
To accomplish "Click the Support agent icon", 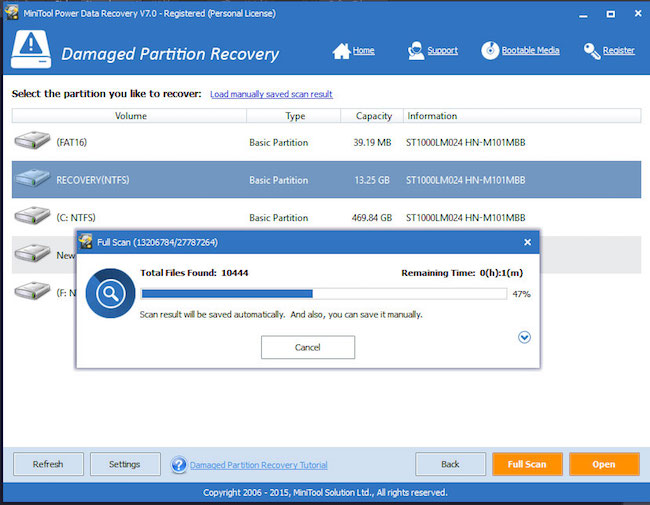I will click(416, 51).
